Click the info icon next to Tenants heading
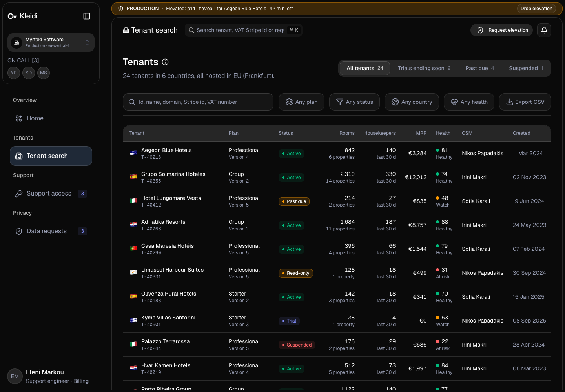This screenshot has width=565, height=392. coord(165,62)
